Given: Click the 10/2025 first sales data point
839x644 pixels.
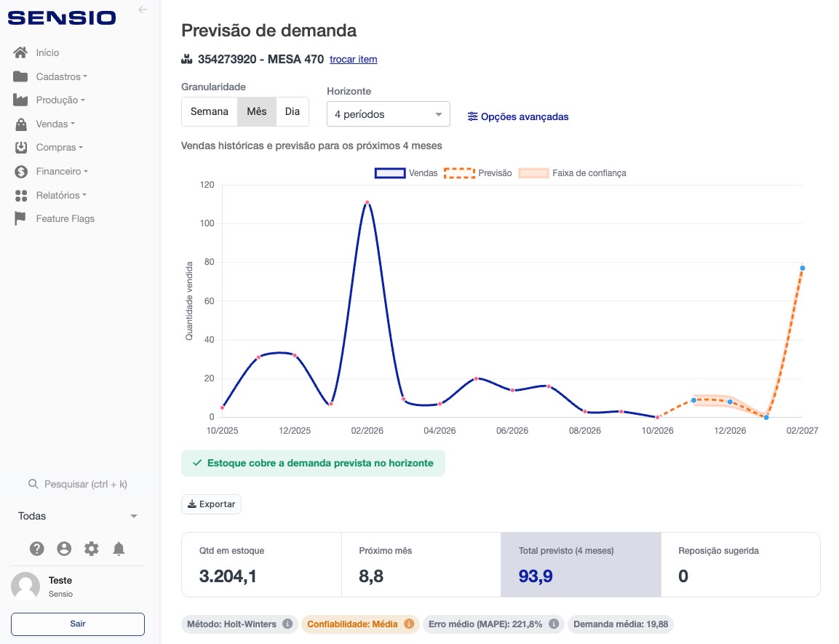Looking at the screenshot, I should pos(222,408).
